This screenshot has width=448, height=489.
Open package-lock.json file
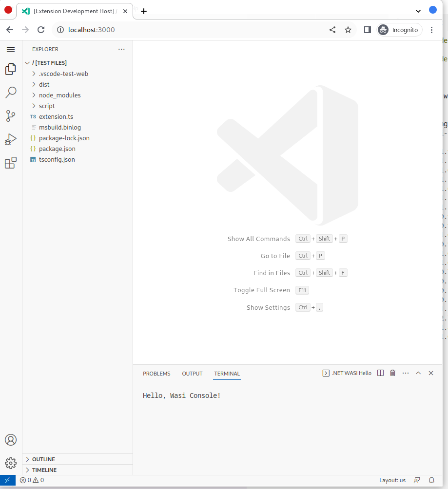point(78,138)
